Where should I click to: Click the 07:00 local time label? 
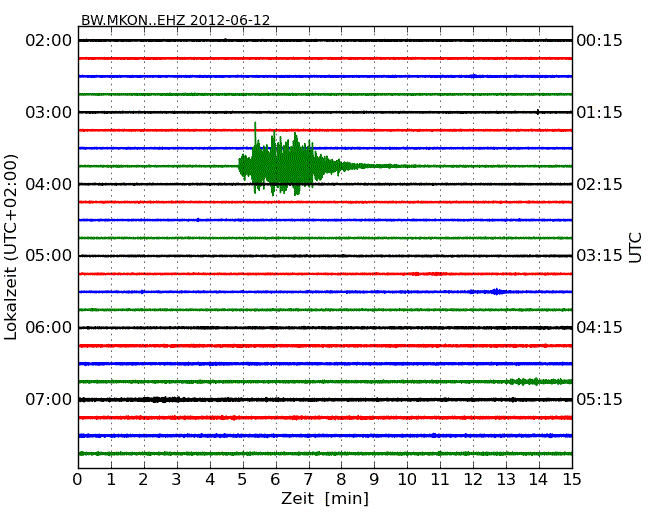pyautogui.click(x=49, y=399)
